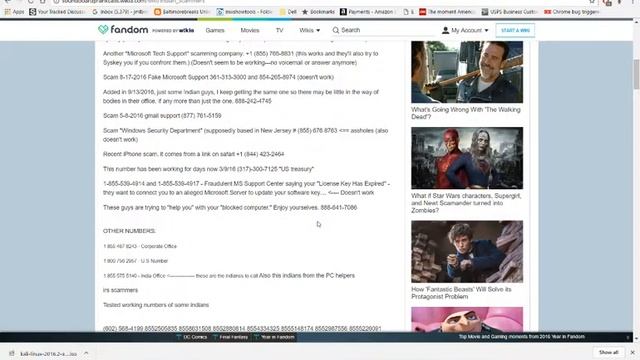Open "What if Star Wars characters... Zombies?" link
The image size is (640, 360).
coord(466,203)
